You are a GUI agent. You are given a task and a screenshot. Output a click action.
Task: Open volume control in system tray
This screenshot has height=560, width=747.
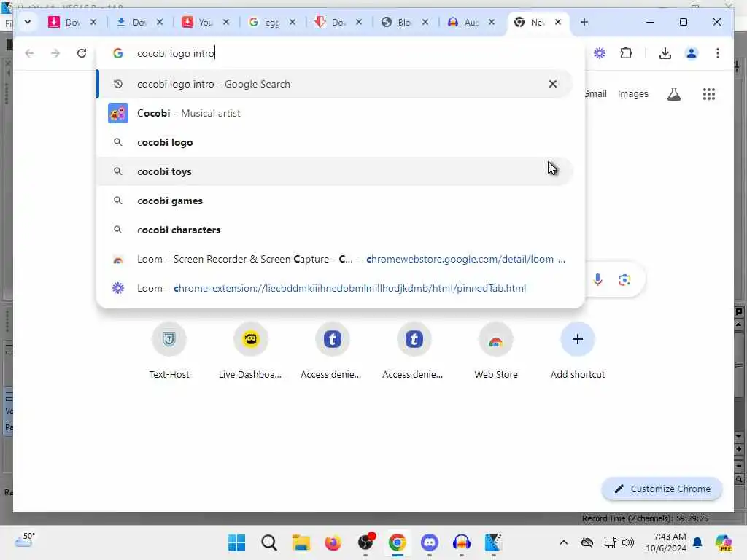[628, 542]
